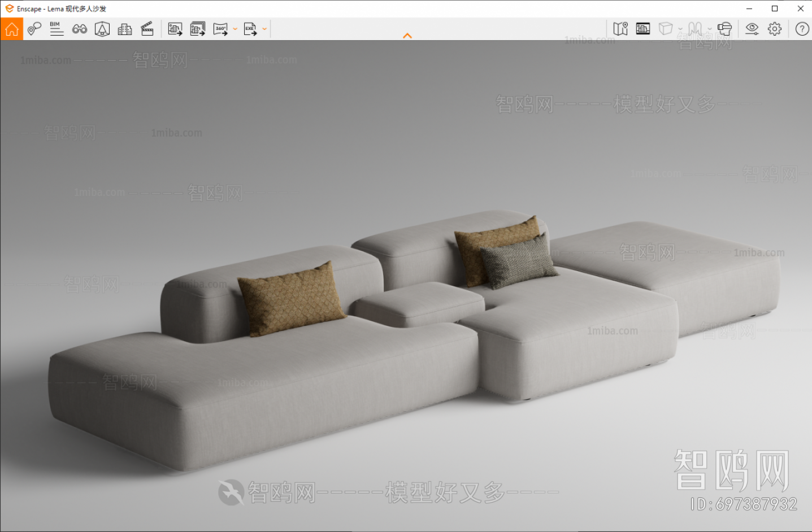Select the cube rendering style icon
The width and height of the screenshot is (812, 532).
(666, 29)
